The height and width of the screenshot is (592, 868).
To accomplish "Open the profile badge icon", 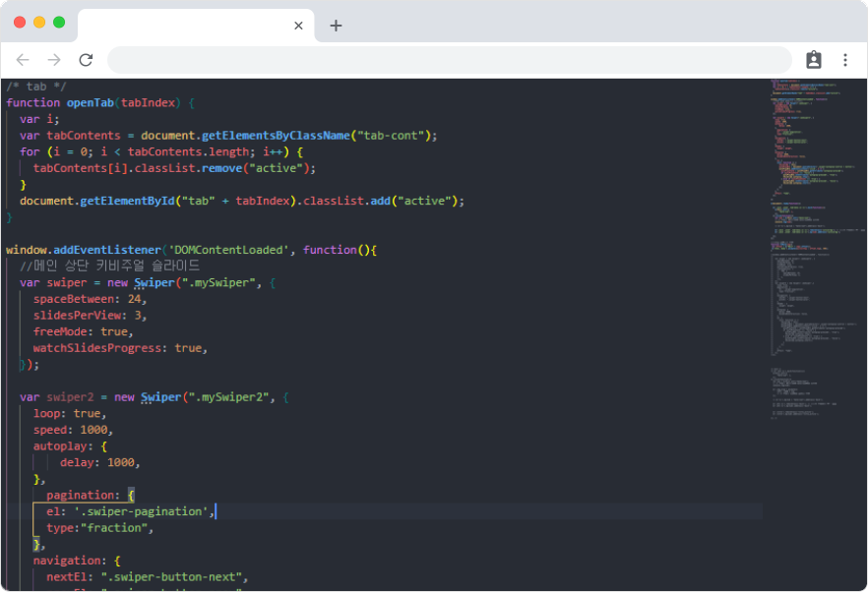I will tap(813, 60).
